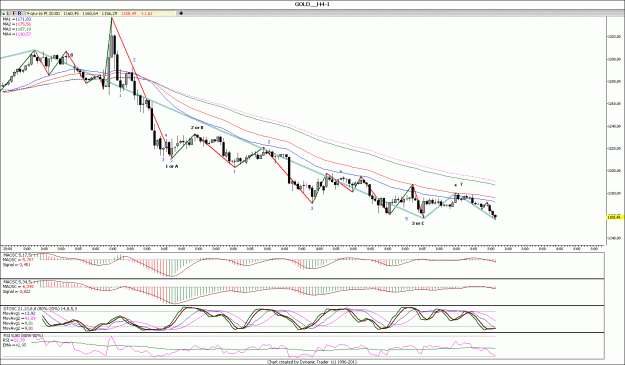Click the F button in chart toolbar
Screen dimensions: 625x365
tap(14, 14)
